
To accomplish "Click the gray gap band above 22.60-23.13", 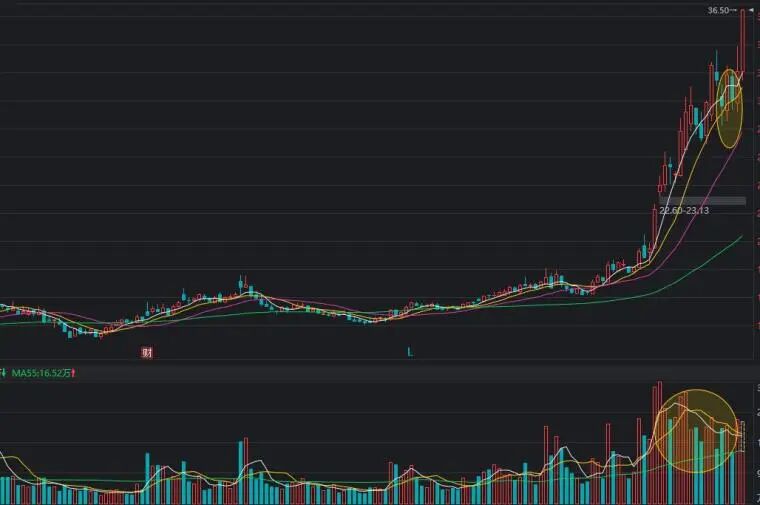I will [702, 200].
